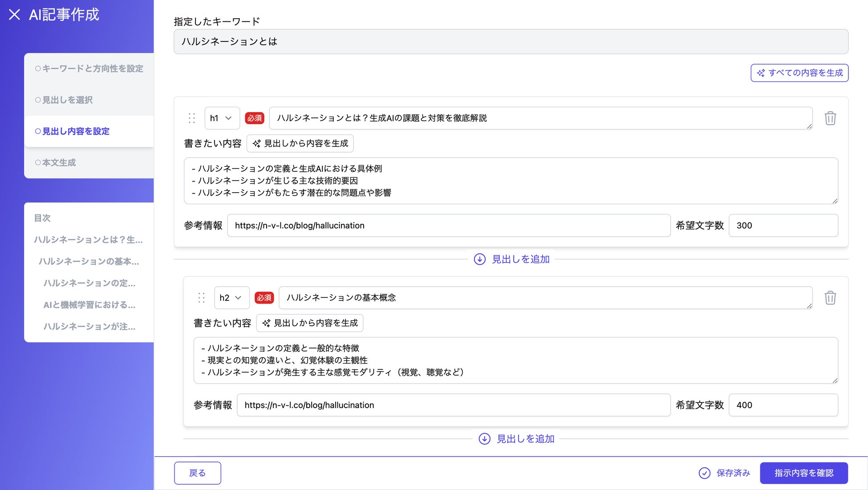Jump to AIと機械学習における... in 目次
868x490 pixels.
point(89,305)
